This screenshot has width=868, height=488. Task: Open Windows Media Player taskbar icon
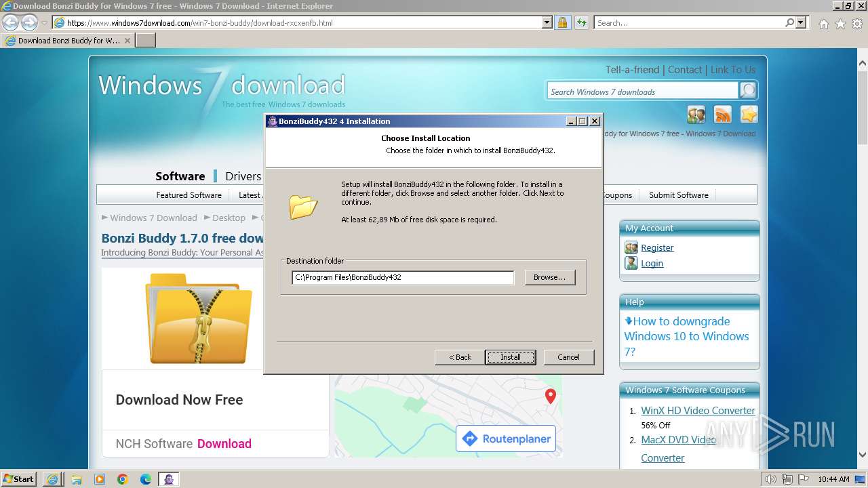[x=99, y=479]
